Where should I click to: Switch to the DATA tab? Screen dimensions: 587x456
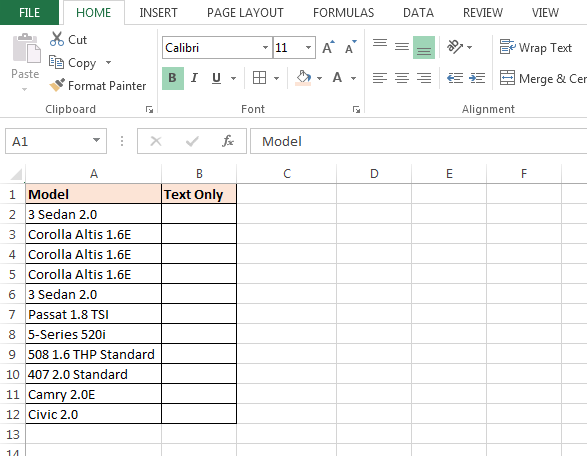tap(418, 13)
